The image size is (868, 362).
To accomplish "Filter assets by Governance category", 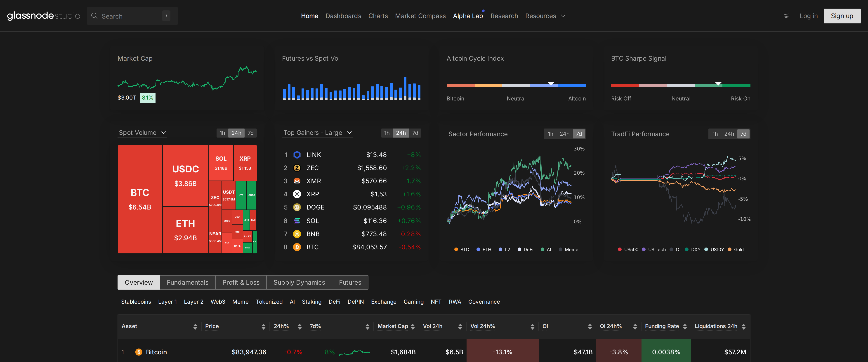I will click(484, 302).
